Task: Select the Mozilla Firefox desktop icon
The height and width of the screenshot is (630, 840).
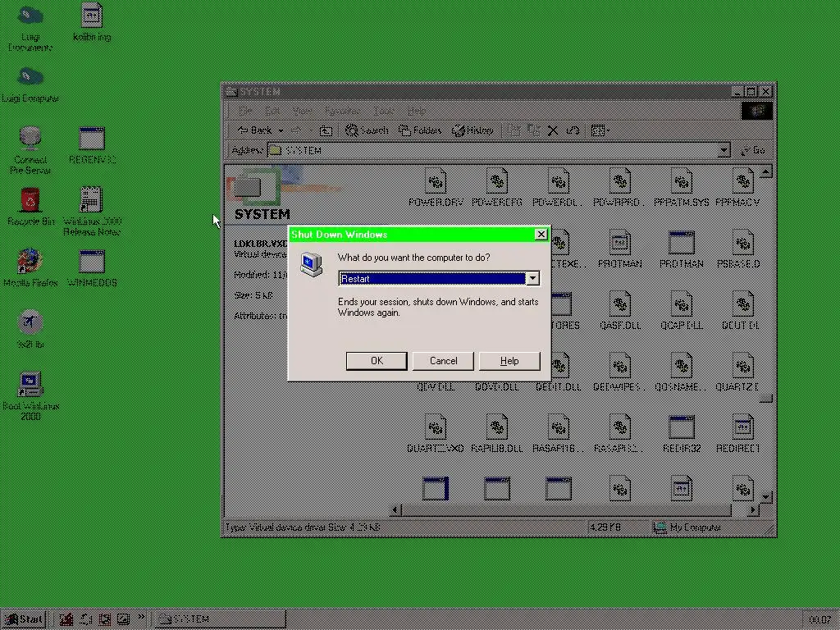Action: [30, 268]
